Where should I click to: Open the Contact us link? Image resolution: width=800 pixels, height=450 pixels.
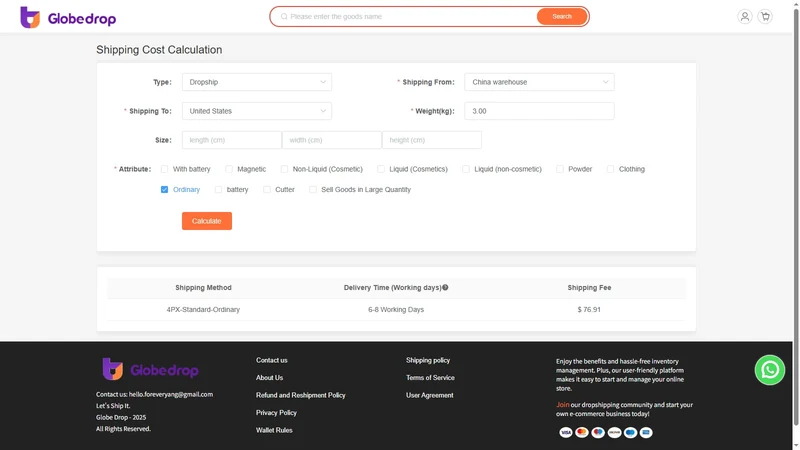(x=271, y=360)
